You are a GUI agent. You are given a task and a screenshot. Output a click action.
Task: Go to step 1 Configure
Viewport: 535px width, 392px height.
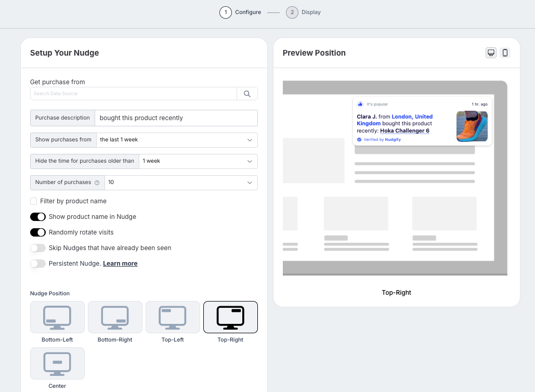pos(240,12)
